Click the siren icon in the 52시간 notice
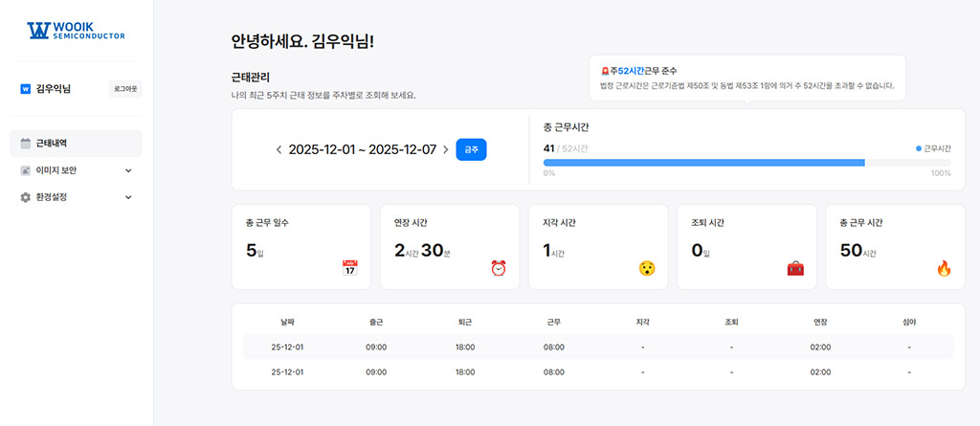This screenshot has width=980, height=426. [x=605, y=71]
